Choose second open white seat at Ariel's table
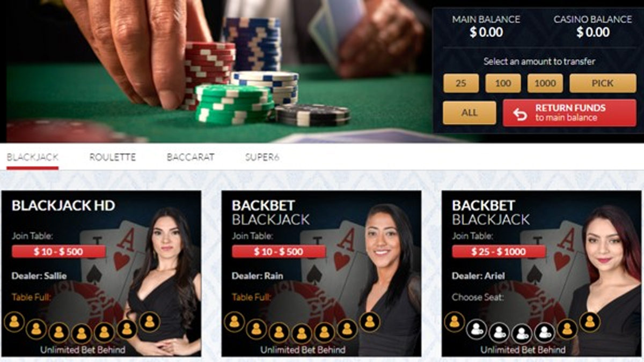Image resolution: width=644 pixels, height=362 pixels. (x=499, y=333)
